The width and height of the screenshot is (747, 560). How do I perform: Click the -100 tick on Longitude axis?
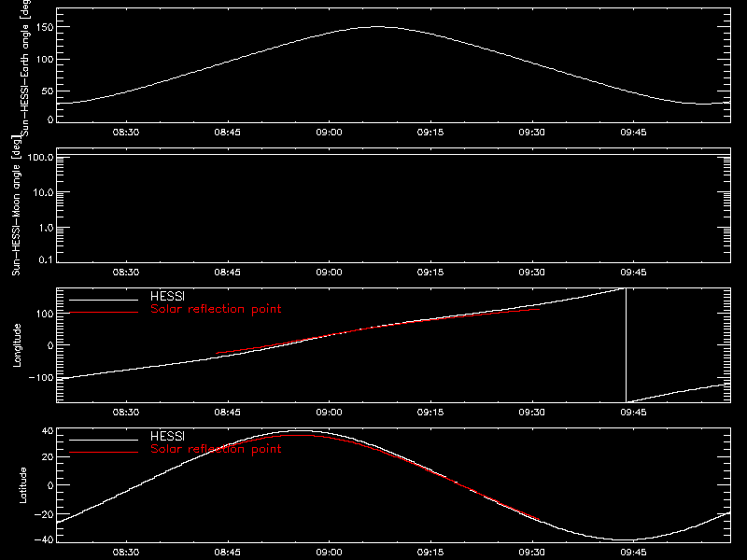[41, 378]
